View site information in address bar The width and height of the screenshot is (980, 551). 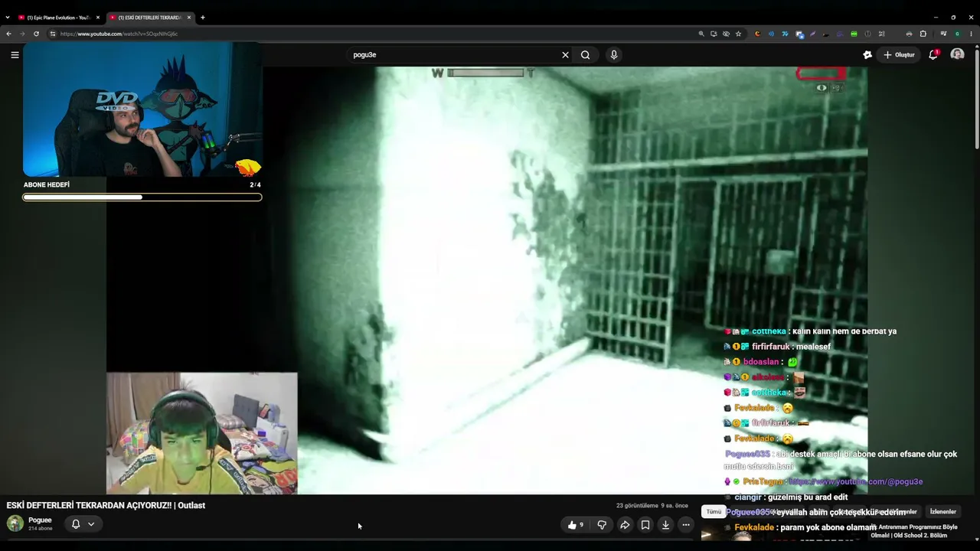click(x=53, y=34)
